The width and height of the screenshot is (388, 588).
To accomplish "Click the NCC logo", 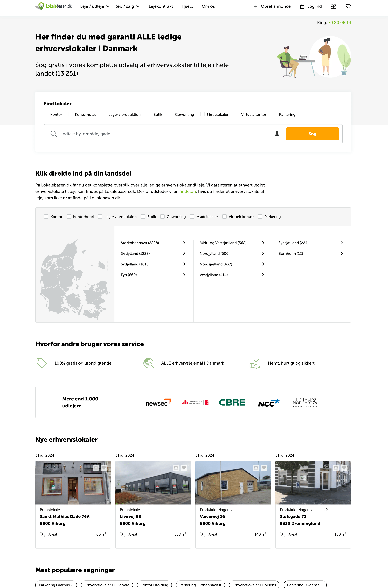I will point(269,403).
